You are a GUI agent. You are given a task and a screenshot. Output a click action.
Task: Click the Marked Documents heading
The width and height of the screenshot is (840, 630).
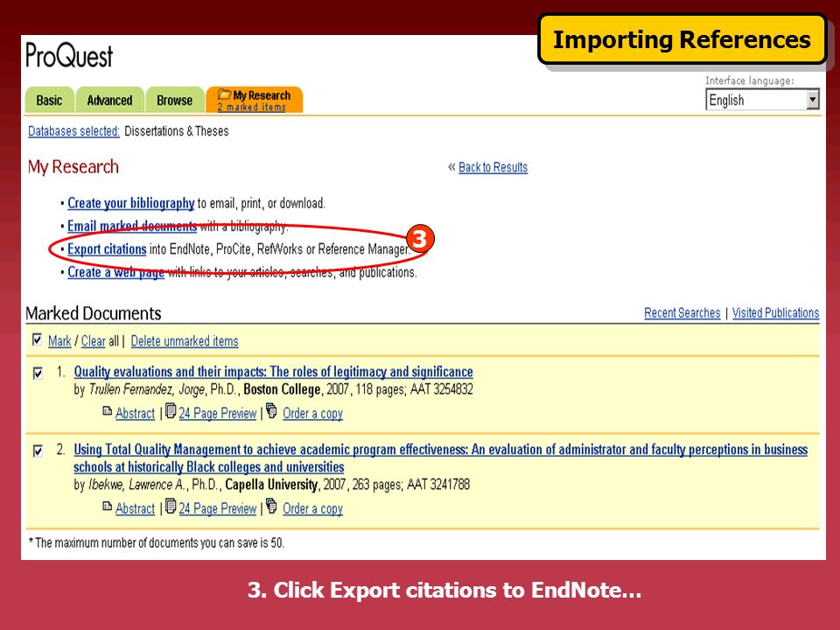[94, 313]
